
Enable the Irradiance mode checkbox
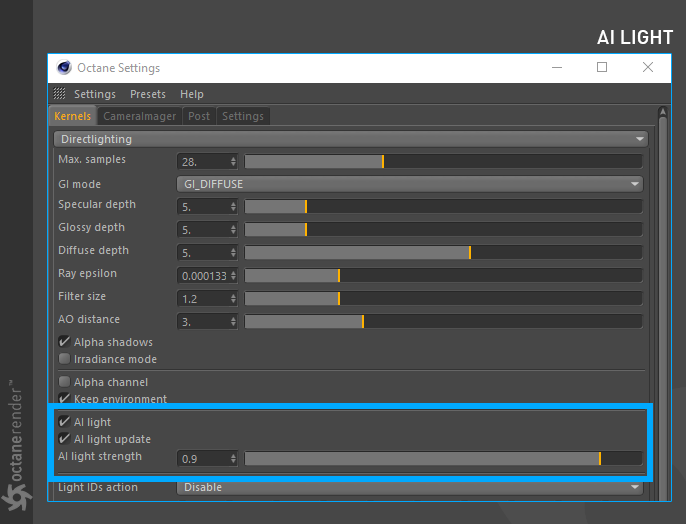pyautogui.click(x=64, y=359)
